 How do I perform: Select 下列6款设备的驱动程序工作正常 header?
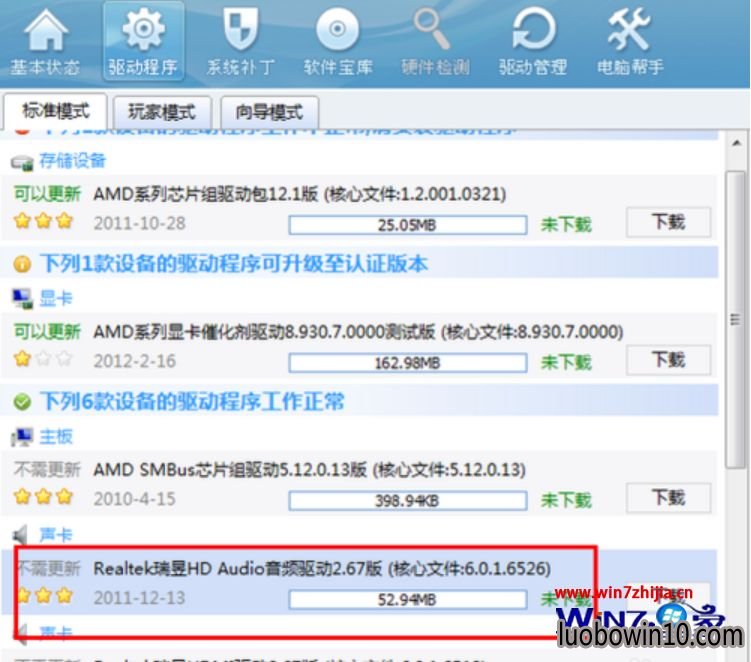[192, 401]
